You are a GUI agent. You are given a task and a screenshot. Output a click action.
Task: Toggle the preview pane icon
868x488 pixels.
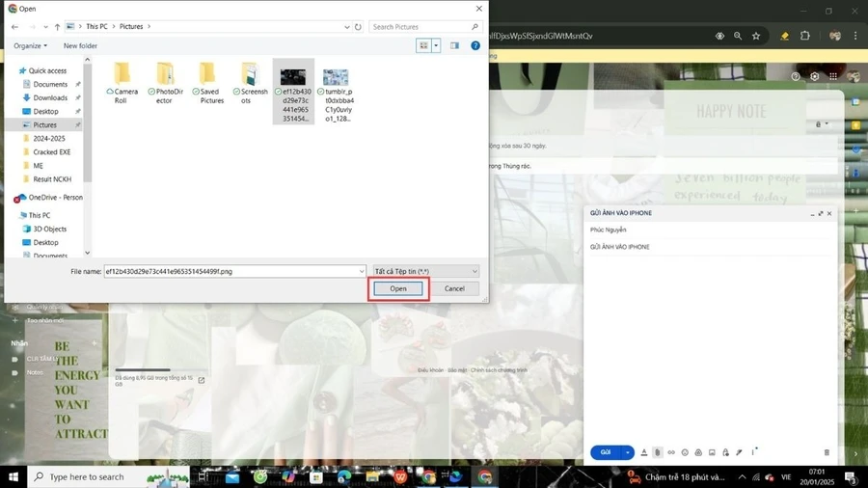pos(454,46)
